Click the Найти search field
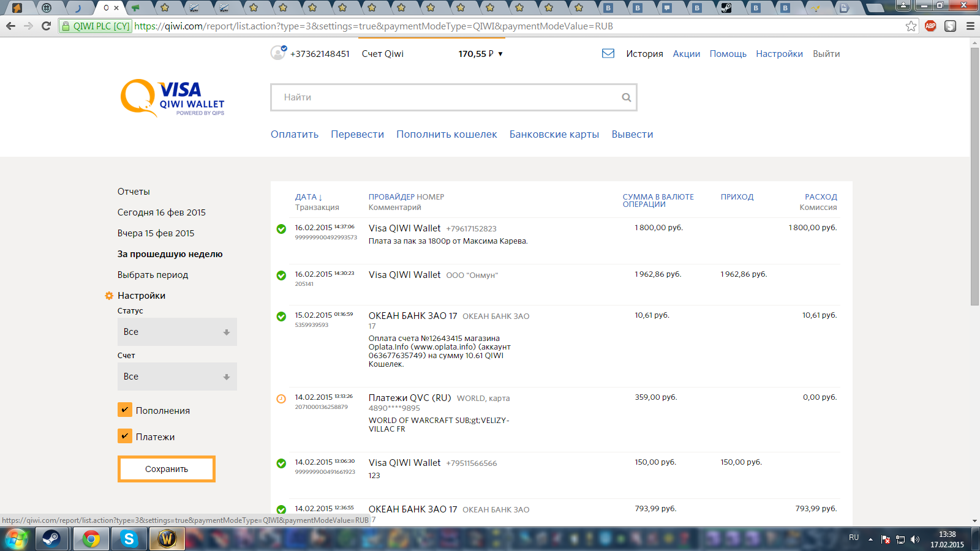This screenshot has width=980, height=551. (x=454, y=97)
